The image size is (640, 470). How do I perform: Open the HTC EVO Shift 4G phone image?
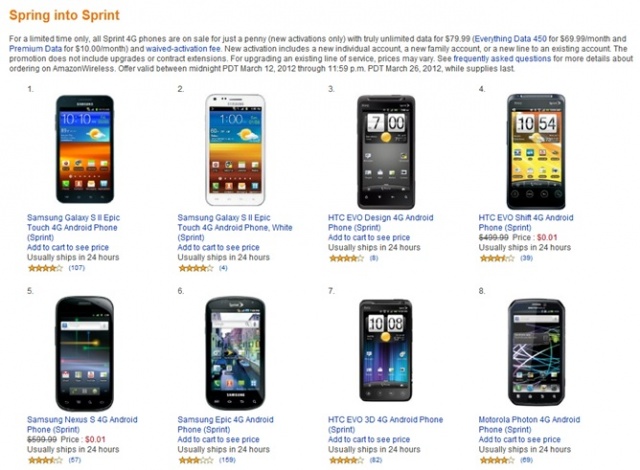click(536, 151)
